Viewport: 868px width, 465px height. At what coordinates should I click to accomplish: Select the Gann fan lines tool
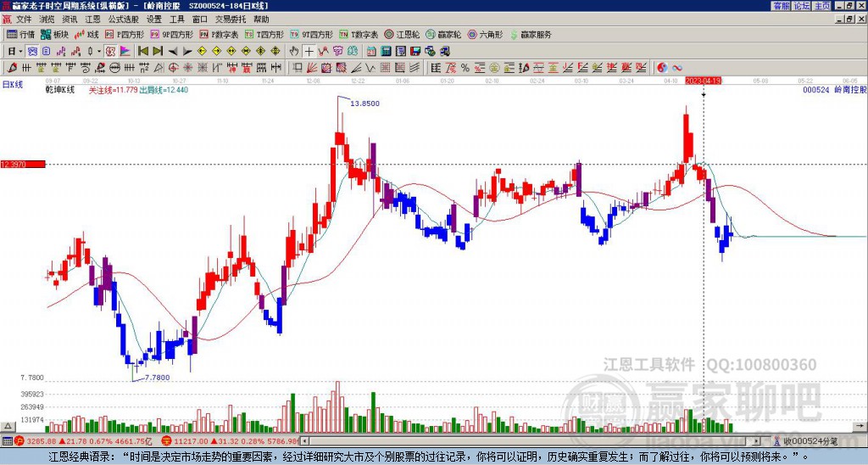(312, 68)
